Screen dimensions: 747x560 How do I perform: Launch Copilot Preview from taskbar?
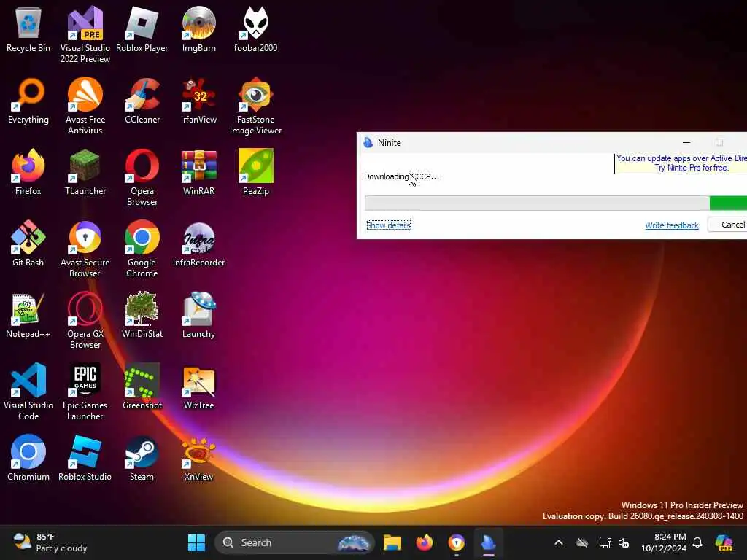[x=724, y=542]
